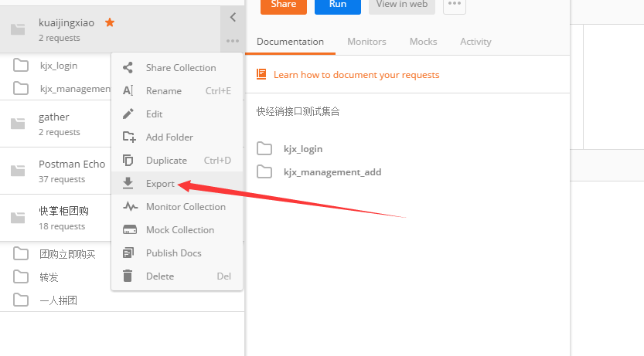The width and height of the screenshot is (644, 356).
Task: Click the Duplicate icon in menu
Action: click(128, 161)
